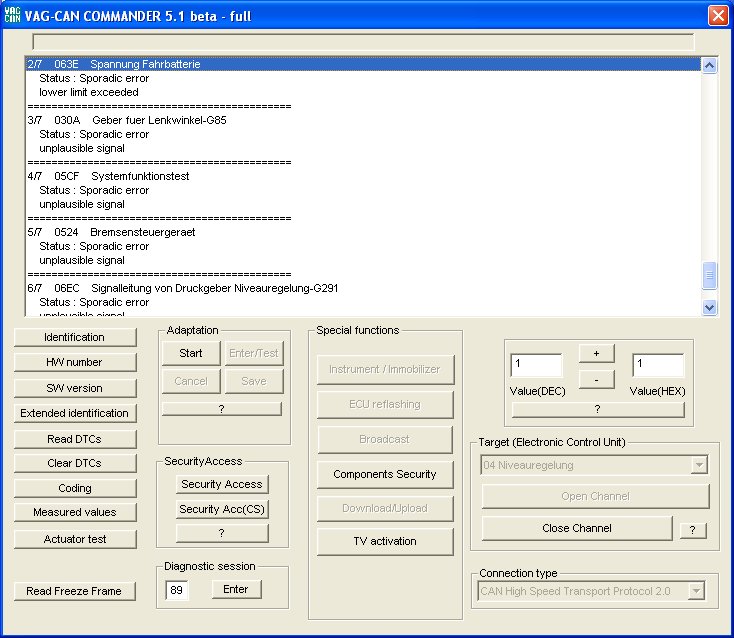The width and height of the screenshot is (734, 638).
Task: Click the scrollbar thumb in the DTC list
Action: coord(710,275)
